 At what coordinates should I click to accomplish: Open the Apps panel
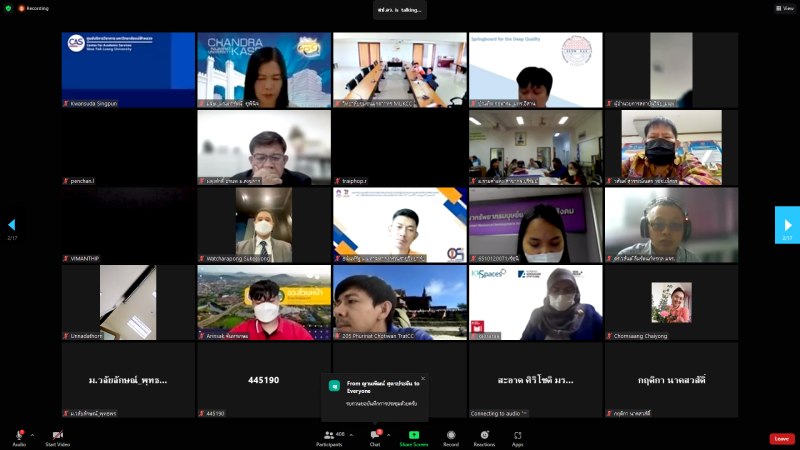pos(518,435)
